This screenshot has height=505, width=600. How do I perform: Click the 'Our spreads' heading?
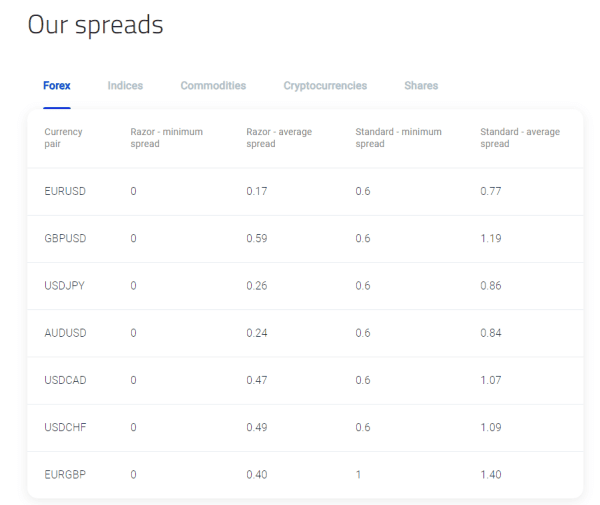coord(95,25)
